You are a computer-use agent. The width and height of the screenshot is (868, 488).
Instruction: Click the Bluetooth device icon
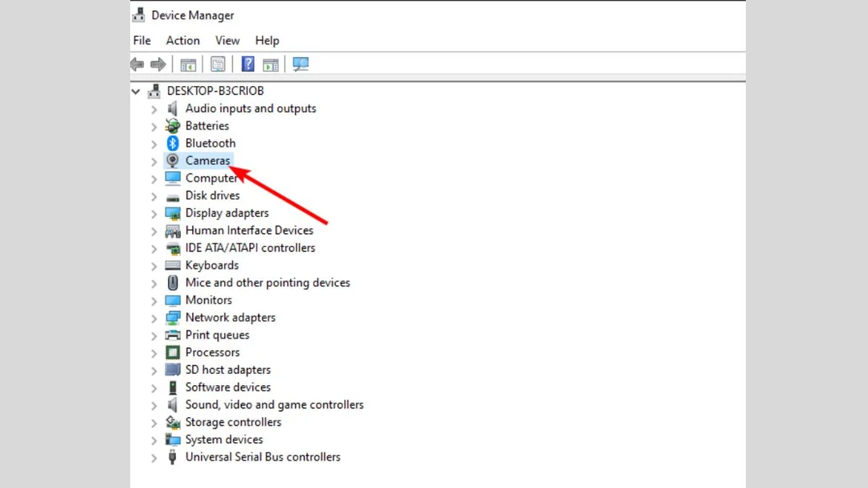pos(173,143)
